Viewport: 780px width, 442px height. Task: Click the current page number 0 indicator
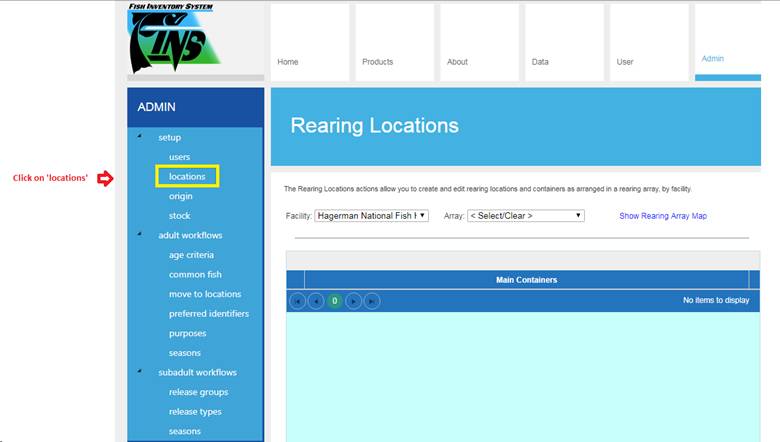coord(335,300)
